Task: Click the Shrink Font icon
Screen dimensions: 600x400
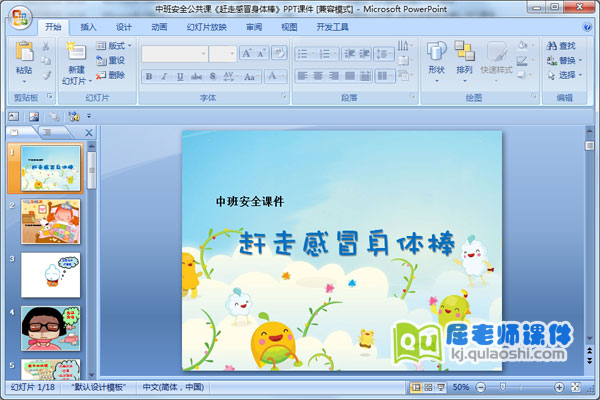Action: [261, 53]
